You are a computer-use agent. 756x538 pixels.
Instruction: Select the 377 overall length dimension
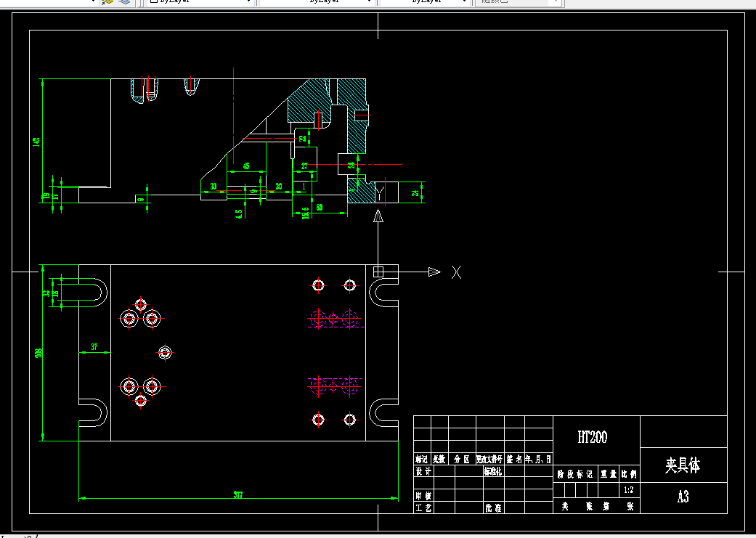coord(238,494)
